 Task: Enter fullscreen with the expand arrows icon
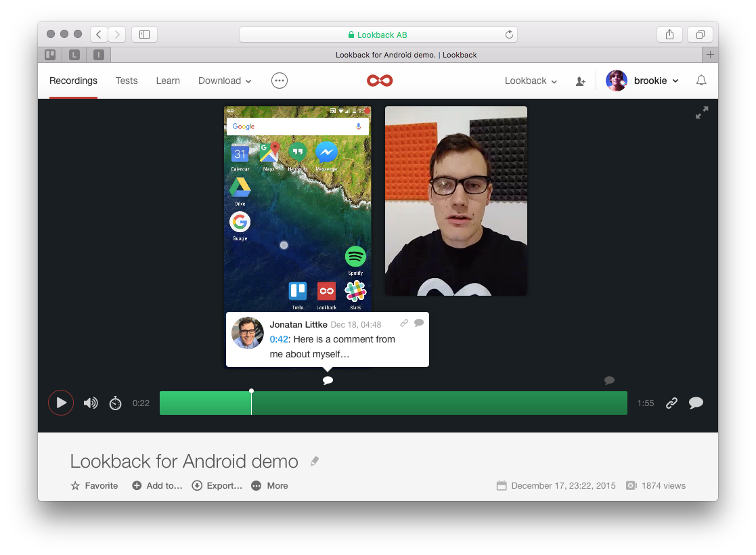[702, 113]
